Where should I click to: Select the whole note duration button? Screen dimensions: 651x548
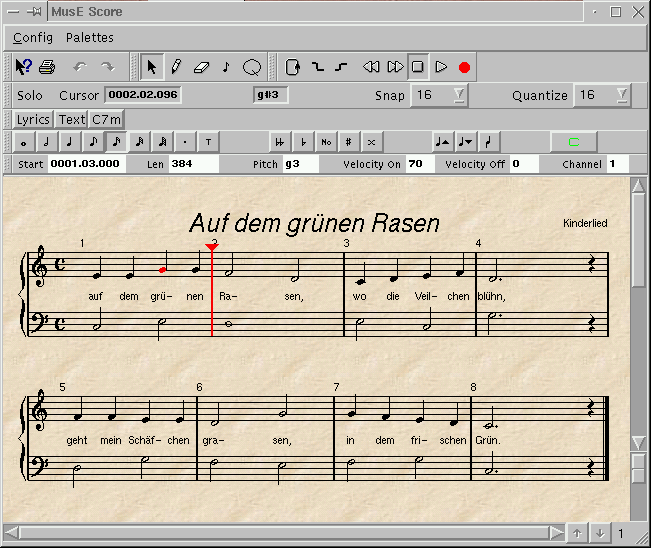22,142
